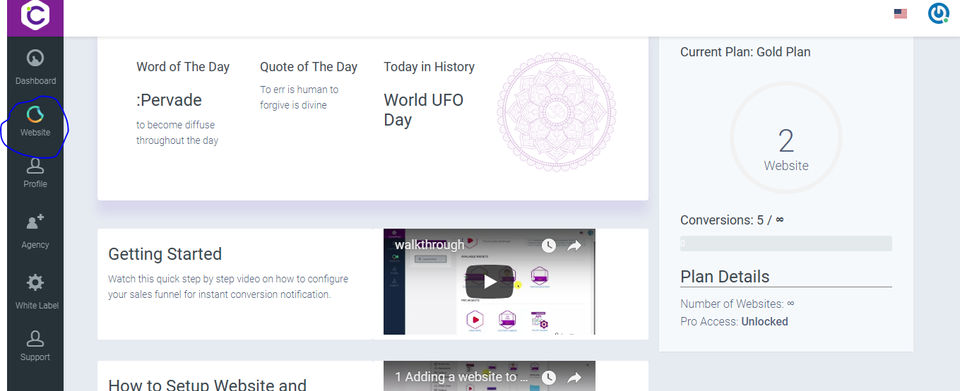Screen dimensions: 960x391
Task: Open White Label settings gear
Action: (36, 291)
